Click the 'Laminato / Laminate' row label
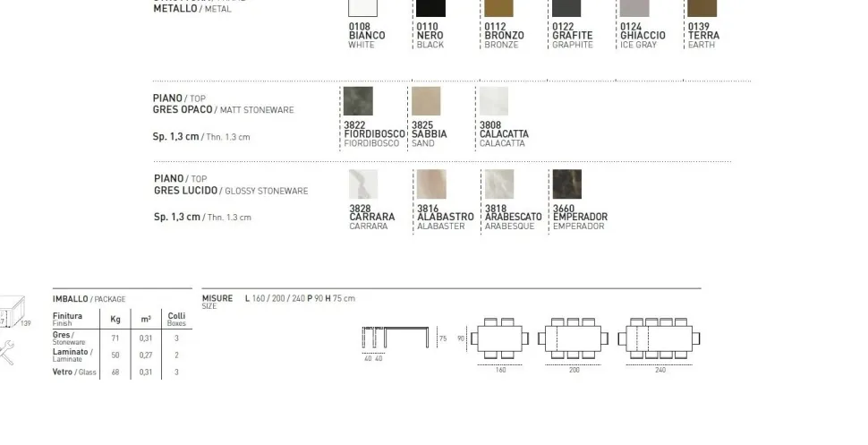 tap(72, 355)
